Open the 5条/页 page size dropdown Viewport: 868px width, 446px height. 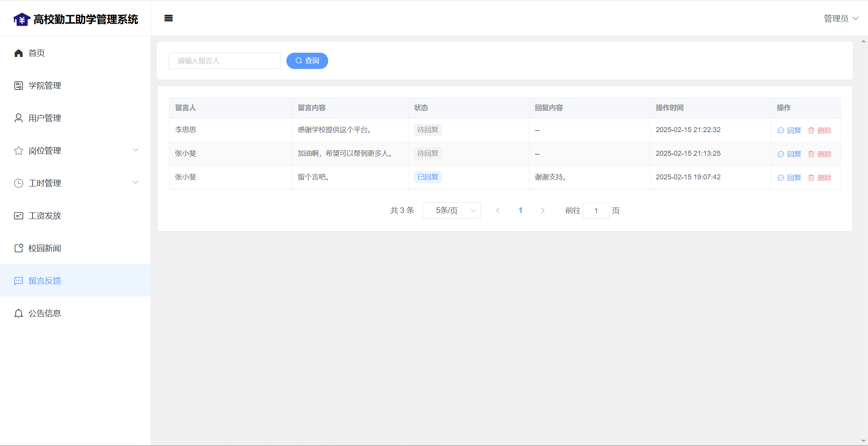[x=451, y=210]
